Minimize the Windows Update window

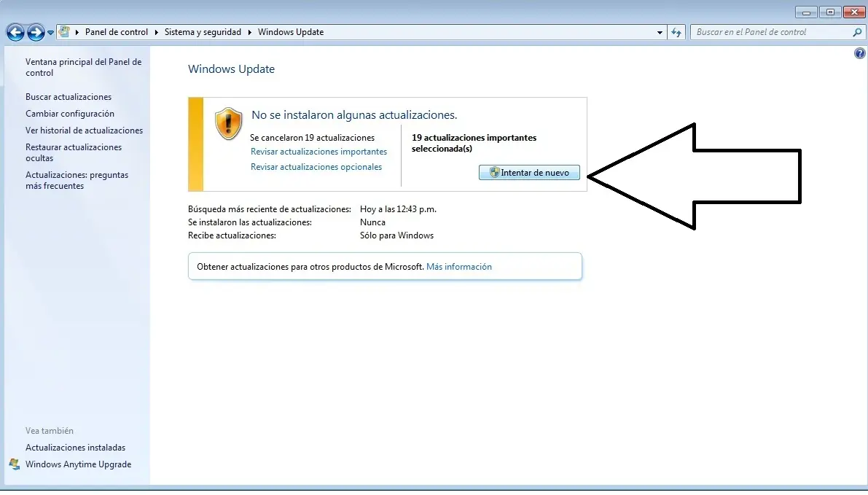[x=806, y=12]
